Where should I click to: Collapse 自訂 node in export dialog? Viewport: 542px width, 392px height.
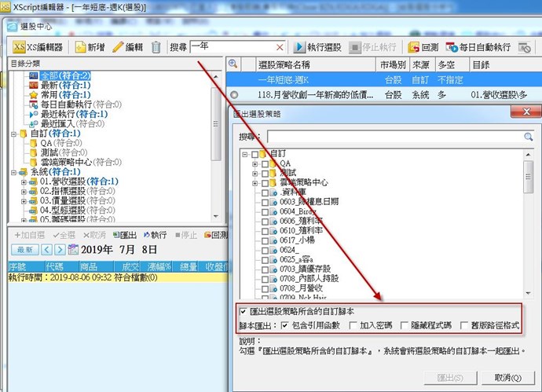(x=245, y=154)
